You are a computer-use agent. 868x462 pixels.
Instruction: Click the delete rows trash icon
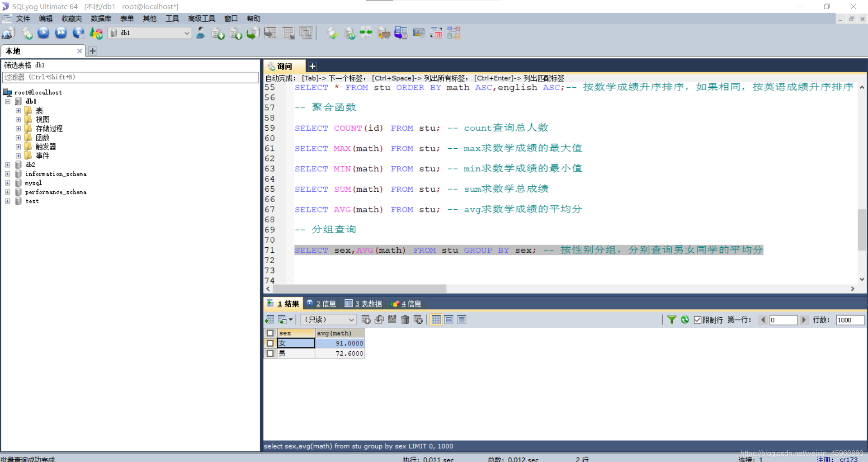(x=405, y=320)
